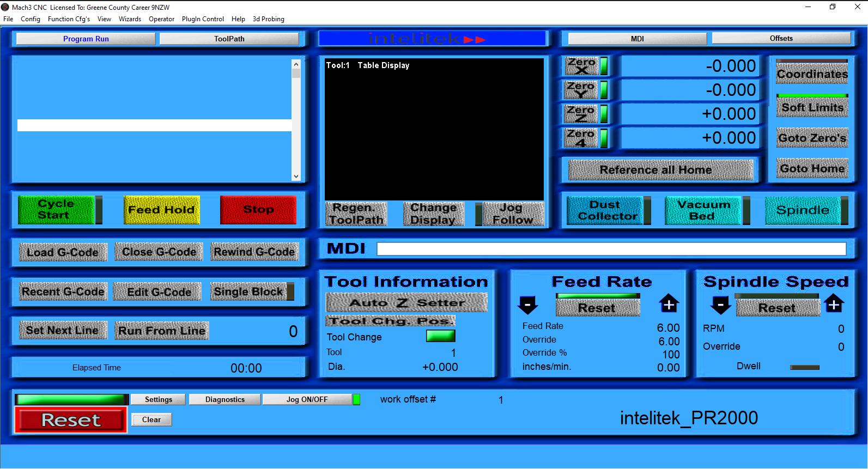Open the Help menu
This screenshot has width=868, height=469.
click(x=238, y=19)
